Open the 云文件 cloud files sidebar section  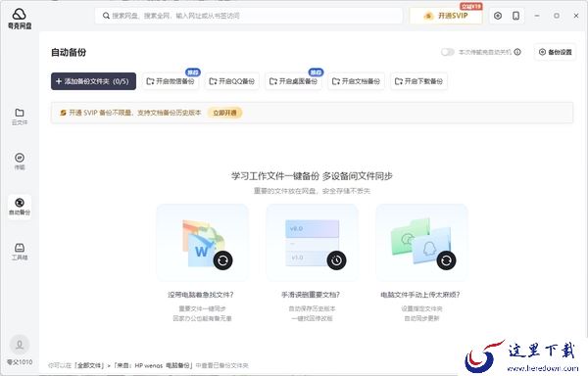click(x=20, y=117)
